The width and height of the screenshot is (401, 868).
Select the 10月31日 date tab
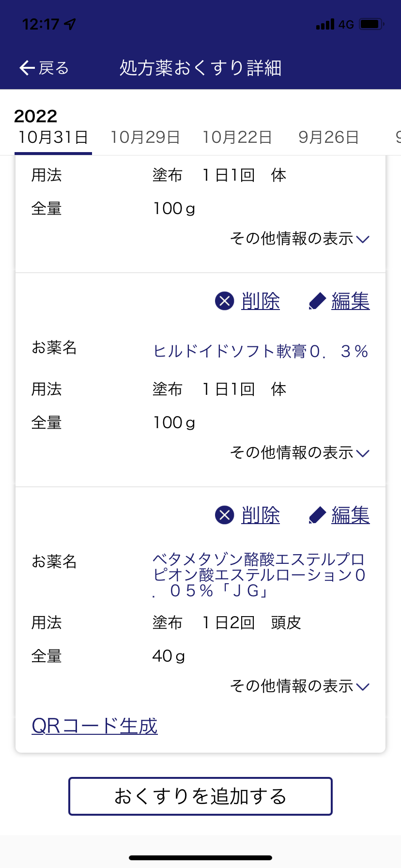[x=53, y=138]
